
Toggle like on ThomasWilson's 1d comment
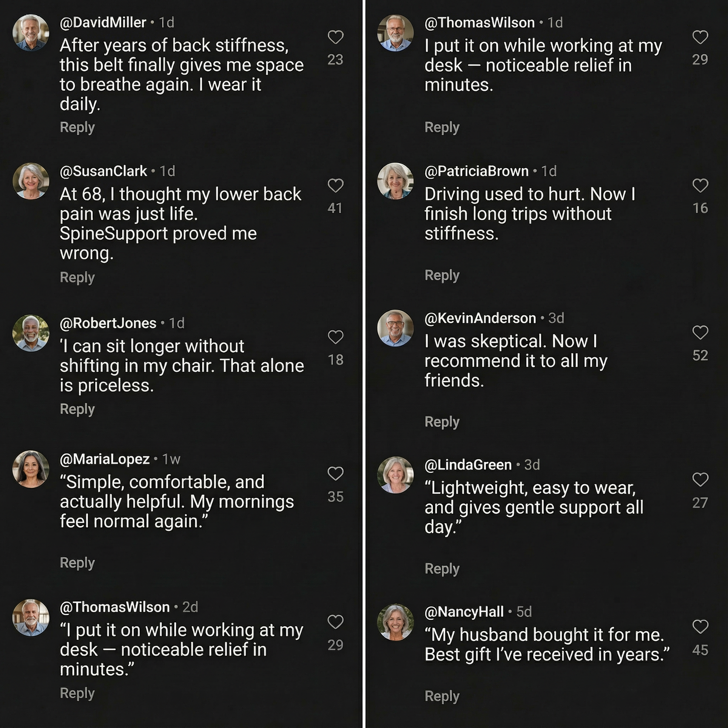(x=700, y=37)
